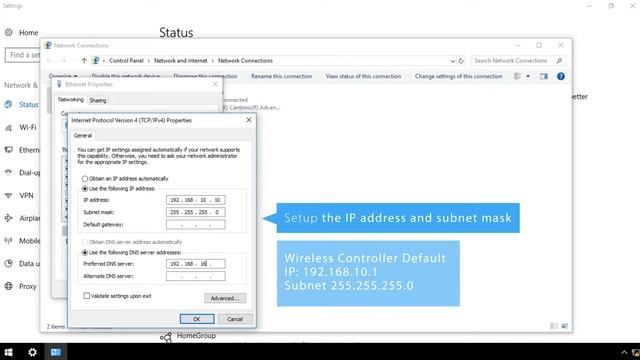640x360 pixels.
Task: Click Control Panel in breadcrumb path
Action: pos(126,61)
